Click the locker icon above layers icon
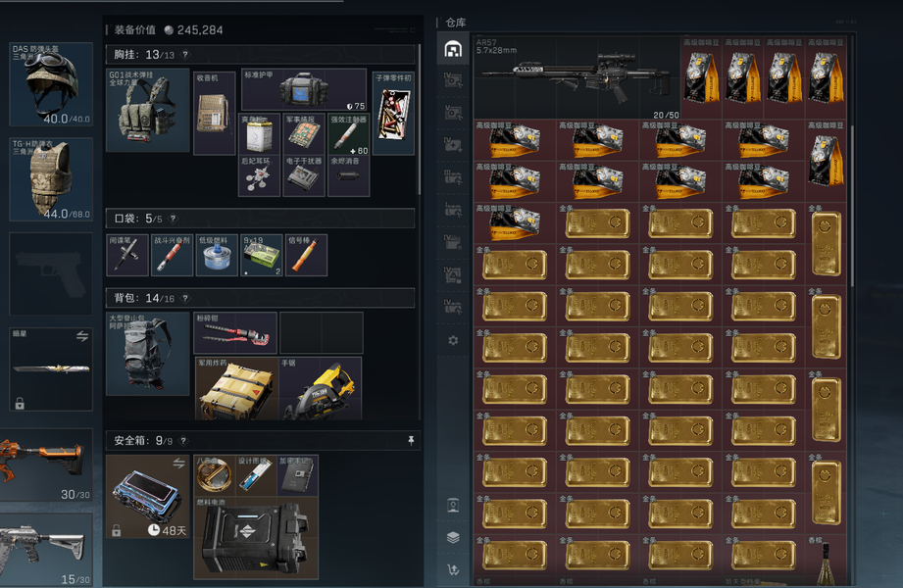 [453, 505]
